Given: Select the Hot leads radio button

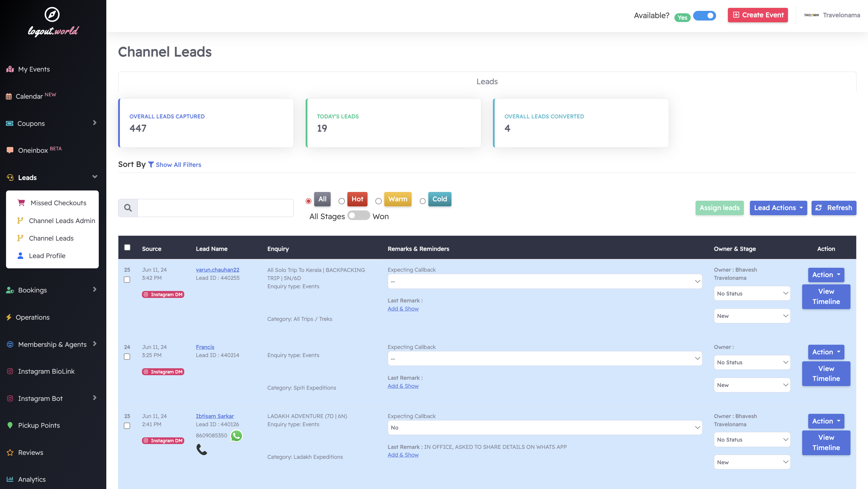Looking at the screenshot, I should point(342,201).
